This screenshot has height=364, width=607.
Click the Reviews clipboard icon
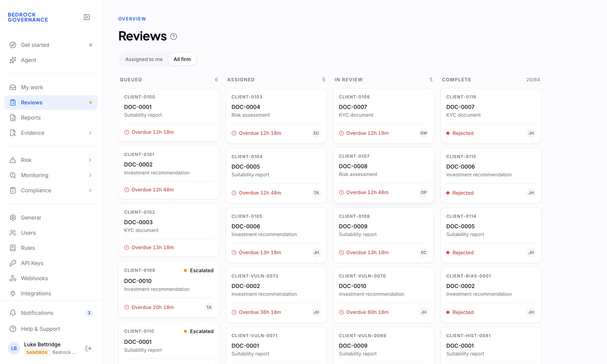[x=13, y=102]
